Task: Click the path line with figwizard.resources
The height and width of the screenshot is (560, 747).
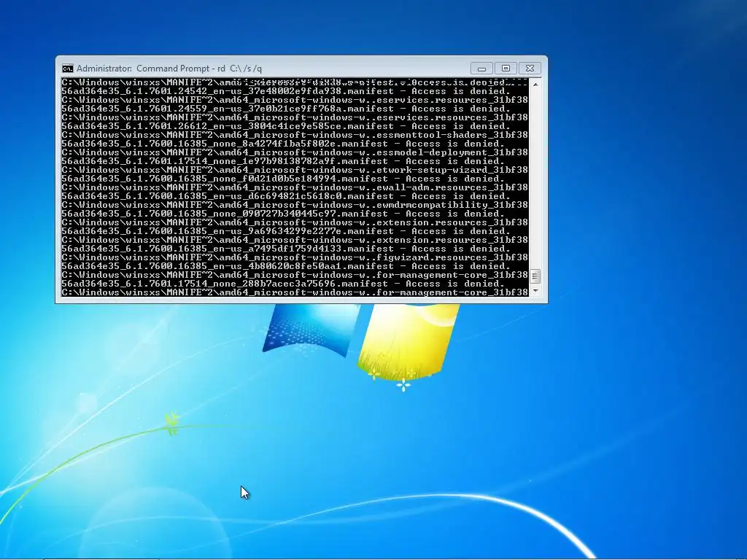Action: tap(295, 257)
